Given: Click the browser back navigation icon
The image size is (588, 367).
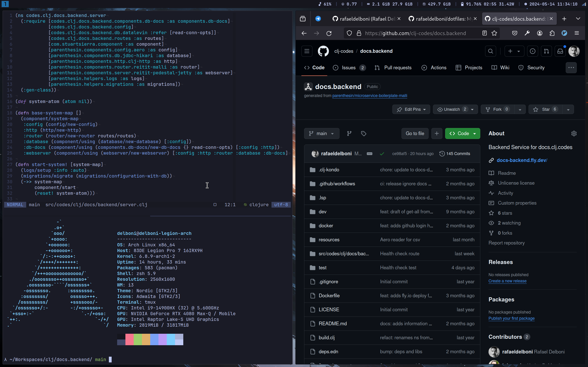Looking at the screenshot, I should pyautogui.click(x=303, y=33).
